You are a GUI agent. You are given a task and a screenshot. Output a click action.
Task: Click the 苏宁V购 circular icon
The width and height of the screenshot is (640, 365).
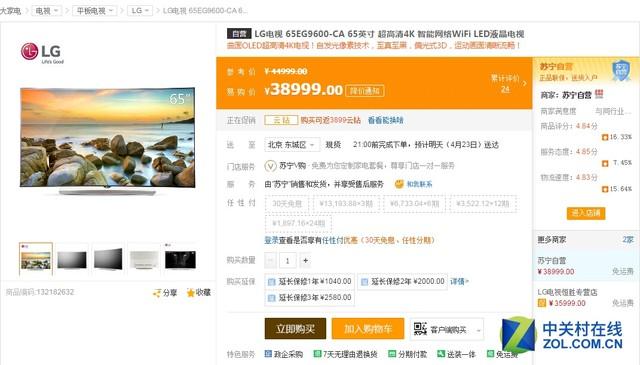click(x=270, y=166)
